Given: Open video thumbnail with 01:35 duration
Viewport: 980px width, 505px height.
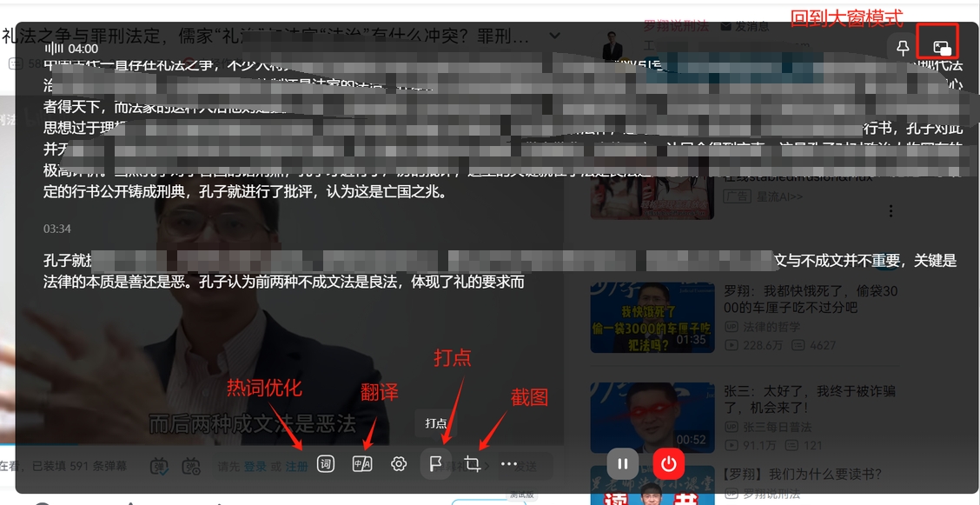Looking at the screenshot, I should 652,317.
